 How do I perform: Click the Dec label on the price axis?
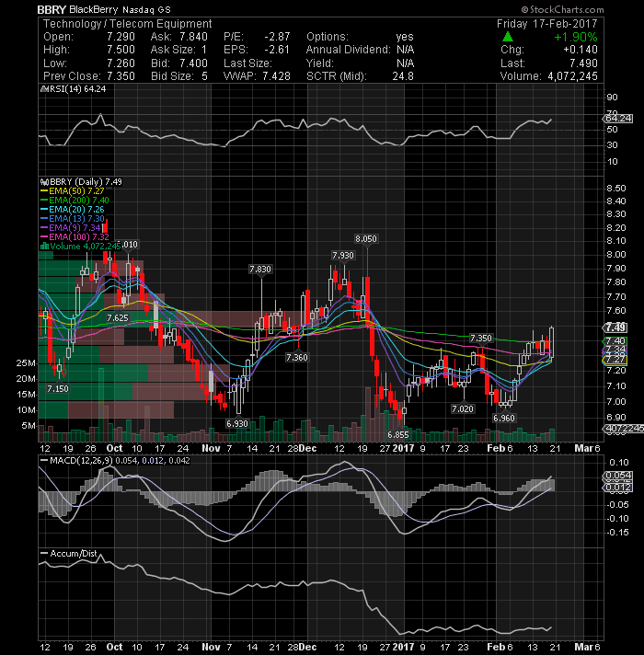[x=307, y=448]
